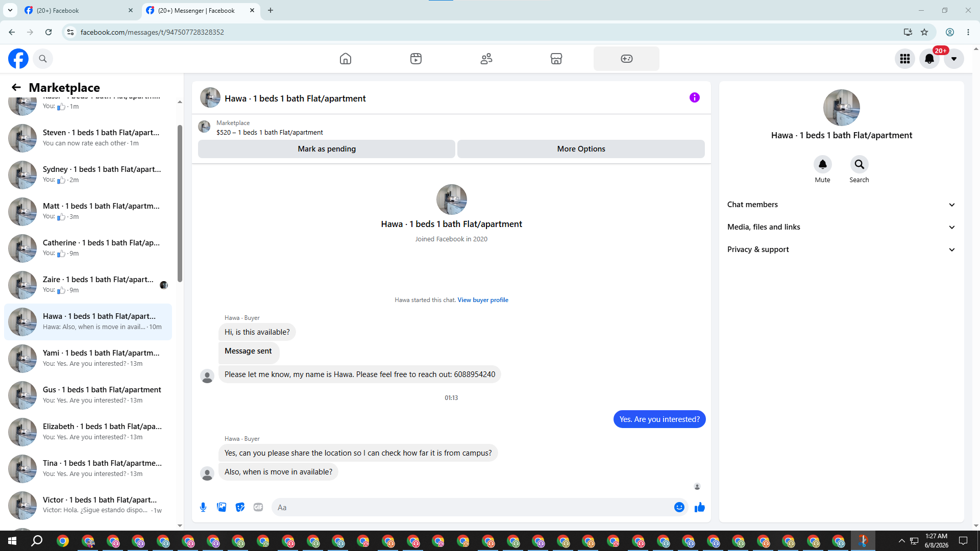
Task: Click Hawa's profile picture in the info panel
Action: [842, 108]
